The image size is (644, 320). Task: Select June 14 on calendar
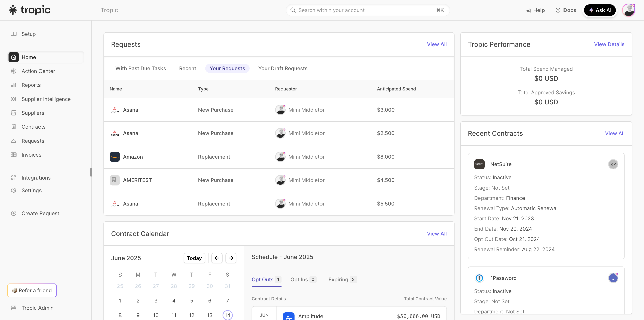click(227, 315)
